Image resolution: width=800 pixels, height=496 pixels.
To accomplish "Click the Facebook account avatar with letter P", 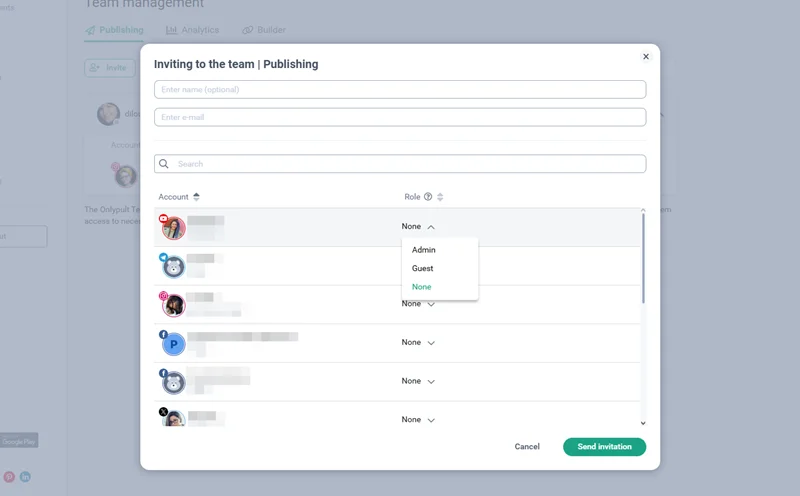I will 174,344.
